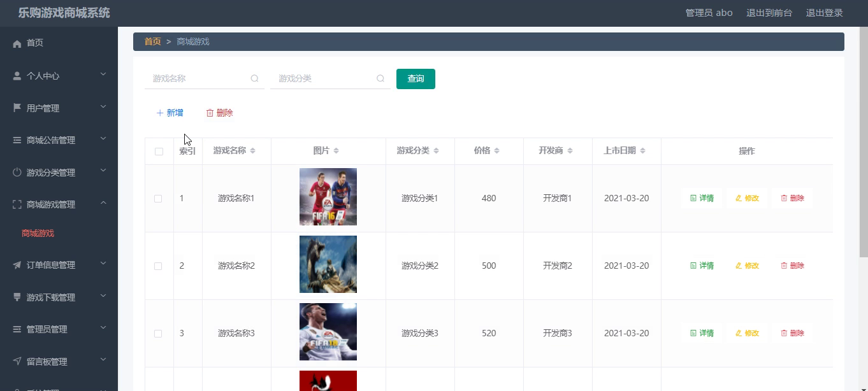
Task: Click the list icon for 商城公告管理
Action: 17,140
